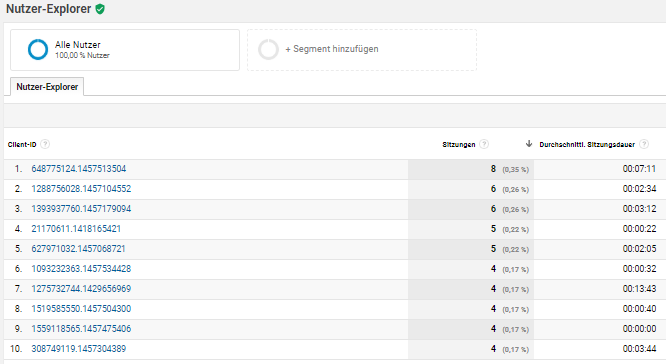Image resolution: width=666 pixels, height=364 pixels.
Task: Sort by Sitzungen column header
Action: pos(459,144)
